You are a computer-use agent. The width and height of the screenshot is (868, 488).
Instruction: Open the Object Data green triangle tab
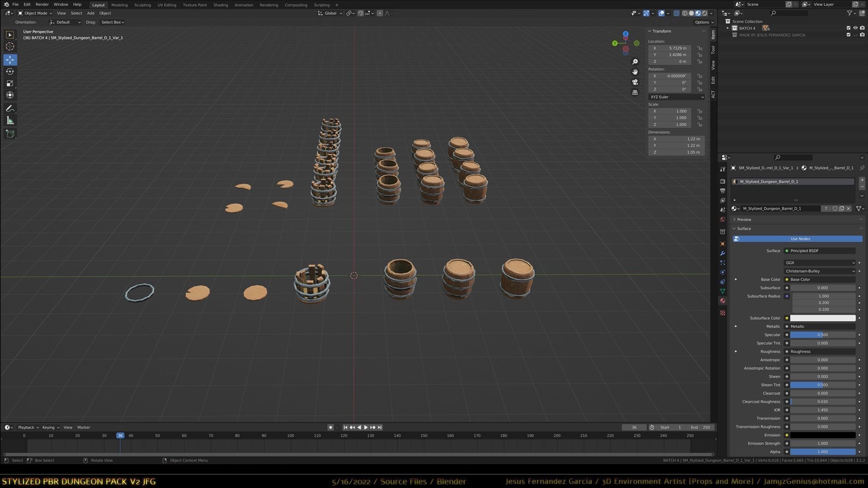tap(722, 291)
